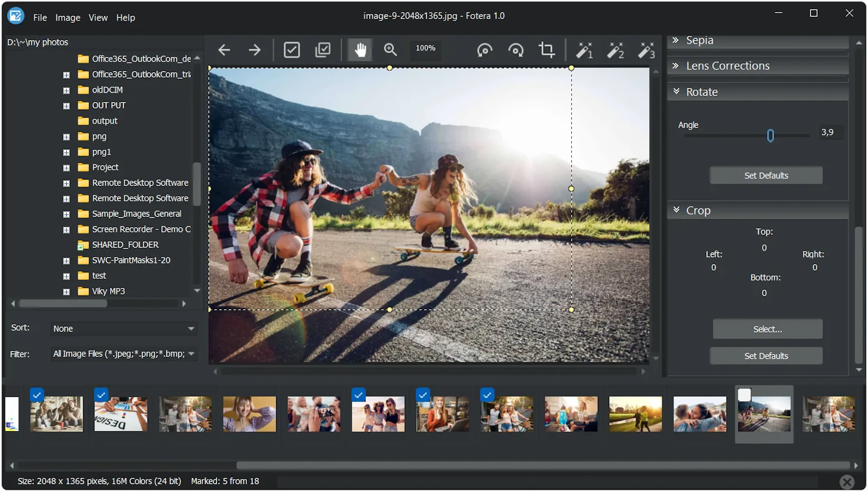Collapse the Crop panel
Screen dimensions: 868x493
757,210
